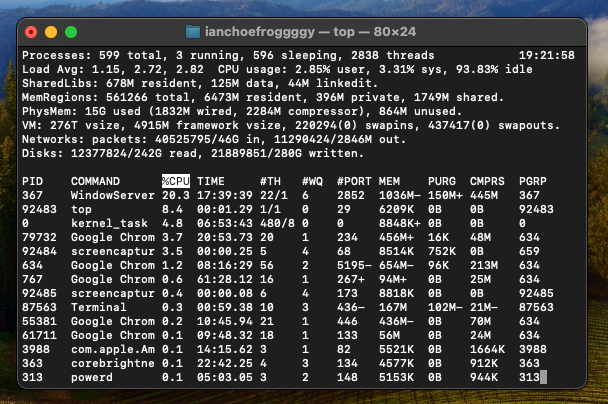Click the PID column header
Image resolution: width=608 pixels, height=404 pixels.
[x=33, y=181]
